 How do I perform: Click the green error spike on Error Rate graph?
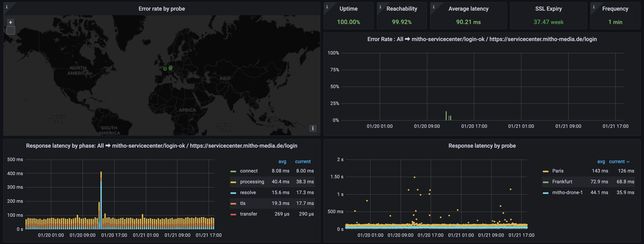(446, 116)
